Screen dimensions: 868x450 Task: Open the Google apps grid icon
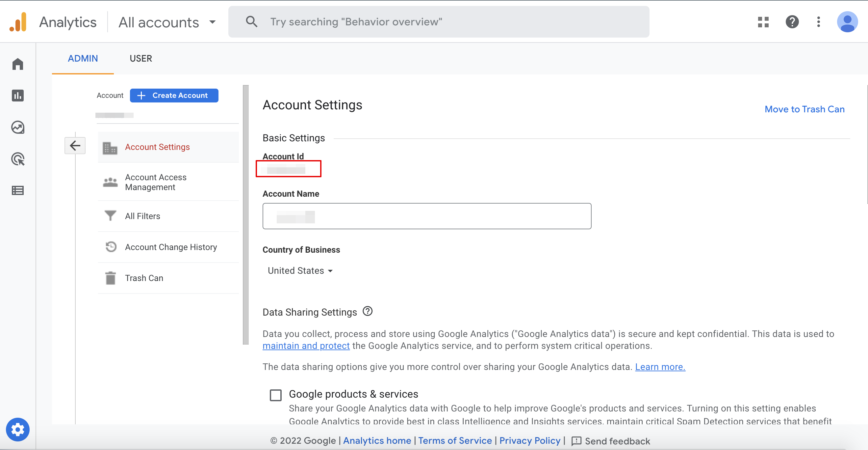(x=763, y=22)
